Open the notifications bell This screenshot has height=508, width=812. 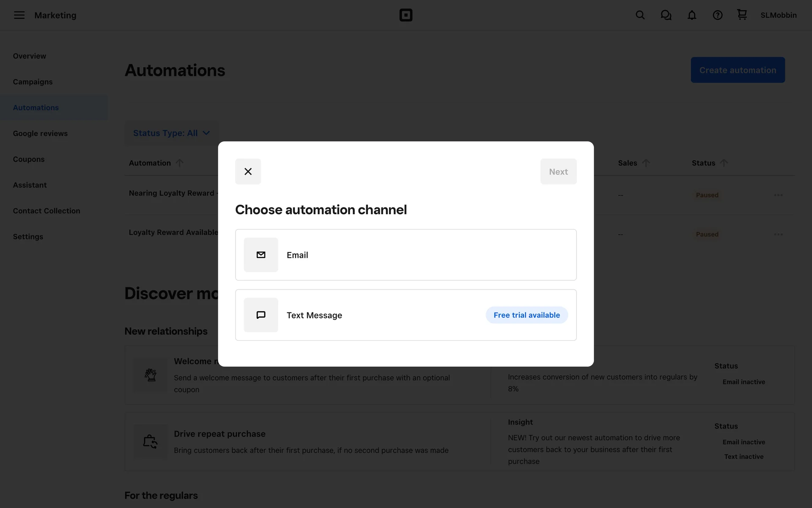point(691,15)
